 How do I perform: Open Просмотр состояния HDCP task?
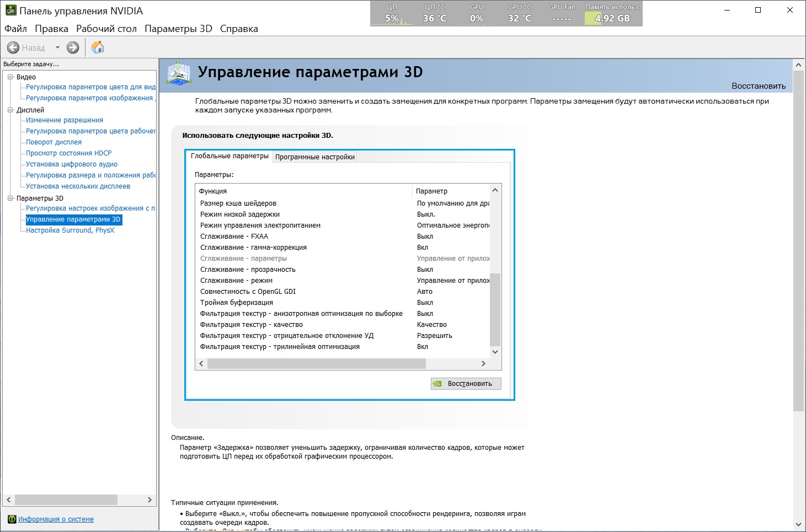pos(68,153)
